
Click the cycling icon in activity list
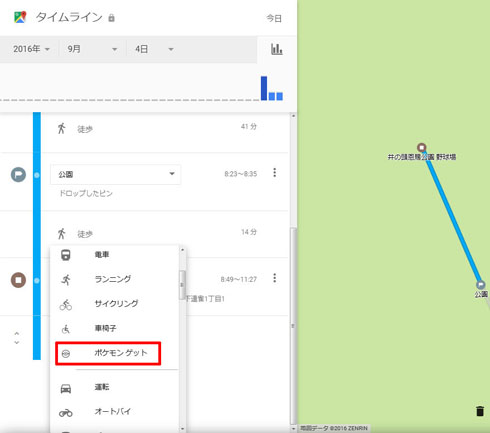tap(66, 305)
